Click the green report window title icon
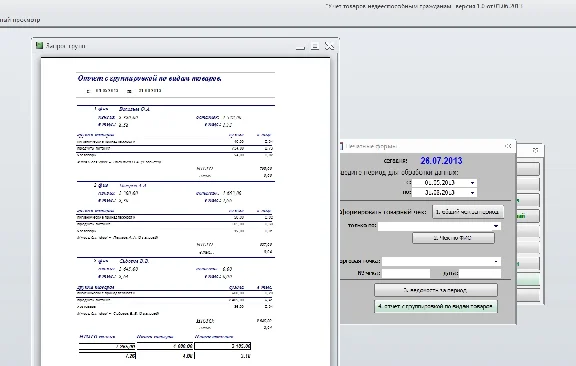576x366 pixels. 39,46
